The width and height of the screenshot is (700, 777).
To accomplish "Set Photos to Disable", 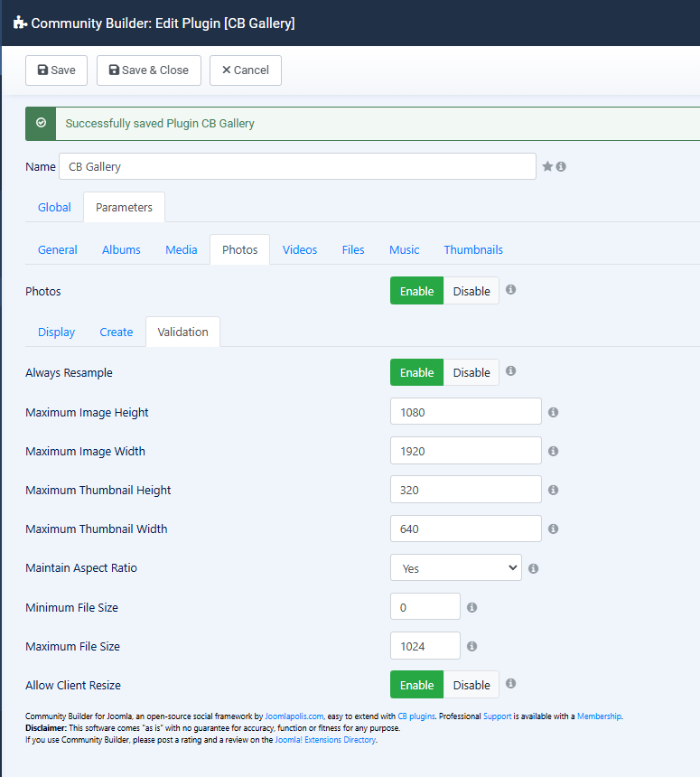I will 471,291.
